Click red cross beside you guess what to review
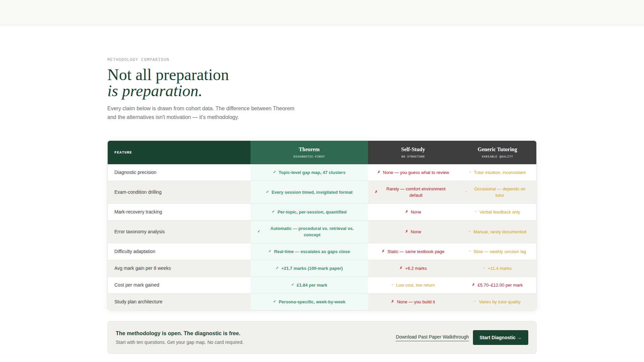644x362 pixels. coord(379,172)
